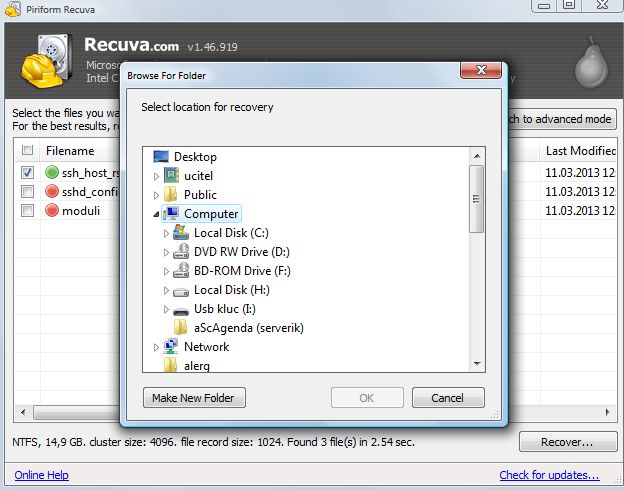The height and width of the screenshot is (490, 624).
Task: Click the aScAgenda (serverik) folder icon
Action: click(x=181, y=327)
